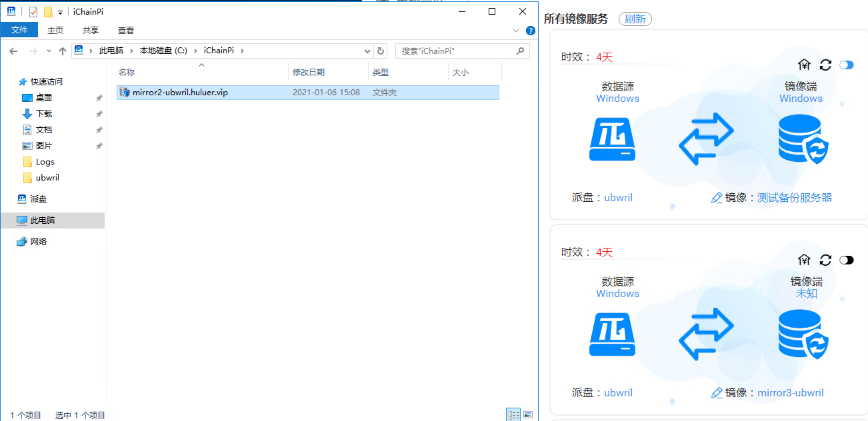This screenshot has height=421, width=868.
Task: Click the blue data source drive icon
Action: pyautogui.click(x=612, y=139)
